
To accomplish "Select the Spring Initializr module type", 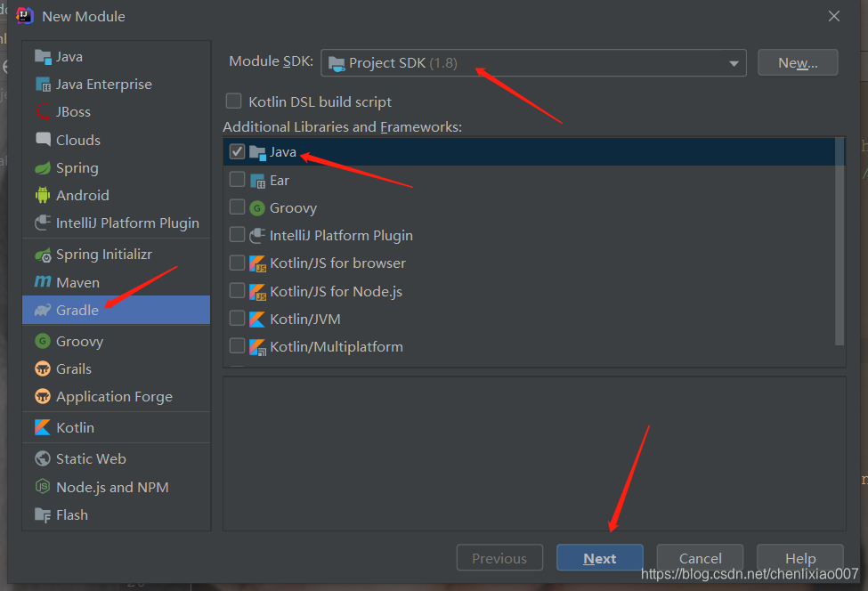I will (117, 255).
